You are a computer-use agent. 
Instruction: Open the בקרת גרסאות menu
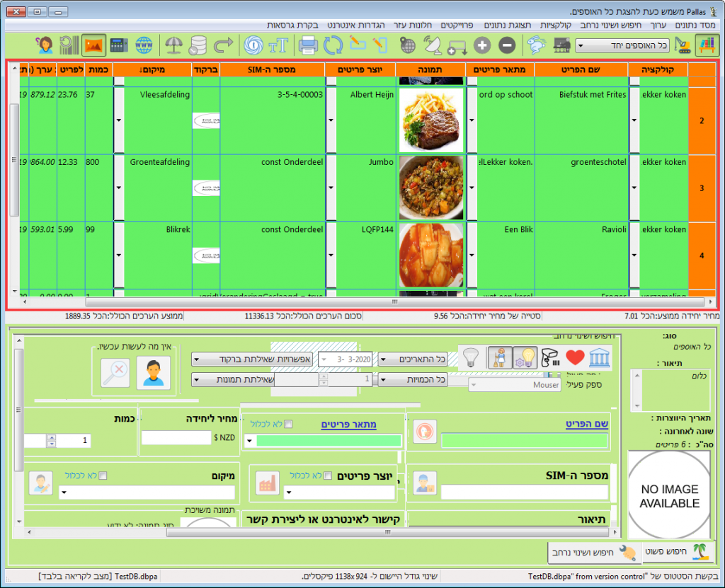pyautogui.click(x=292, y=25)
